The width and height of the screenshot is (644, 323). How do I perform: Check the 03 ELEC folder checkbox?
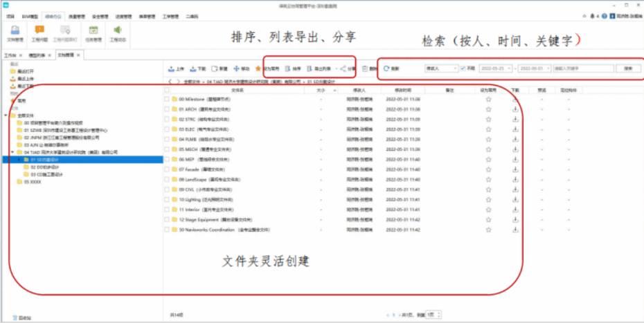[167, 129]
